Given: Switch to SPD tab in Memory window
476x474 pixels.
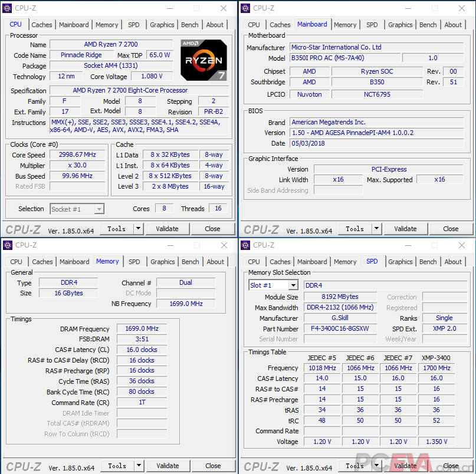Looking at the screenshot, I should [x=134, y=262].
